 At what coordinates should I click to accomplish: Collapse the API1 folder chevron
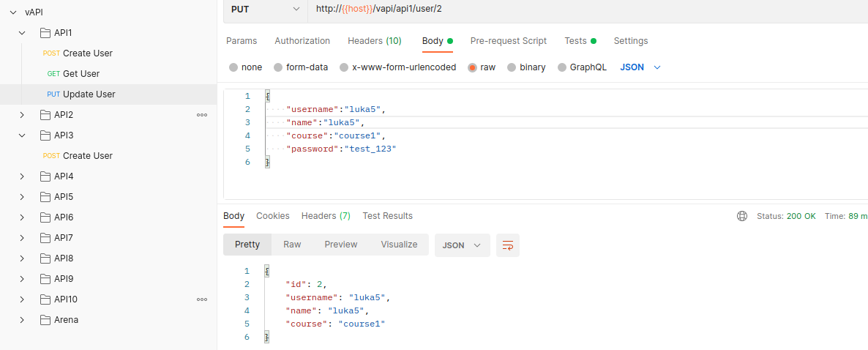(22, 33)
